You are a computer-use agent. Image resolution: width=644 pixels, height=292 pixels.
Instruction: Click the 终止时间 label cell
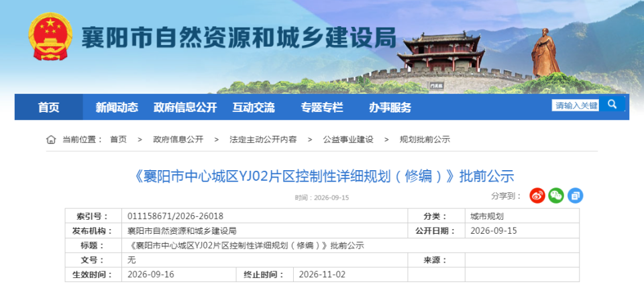[x=265, y=275]
